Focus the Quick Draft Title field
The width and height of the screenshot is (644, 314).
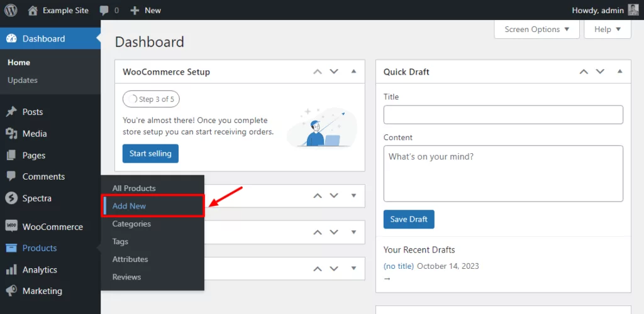503,115
